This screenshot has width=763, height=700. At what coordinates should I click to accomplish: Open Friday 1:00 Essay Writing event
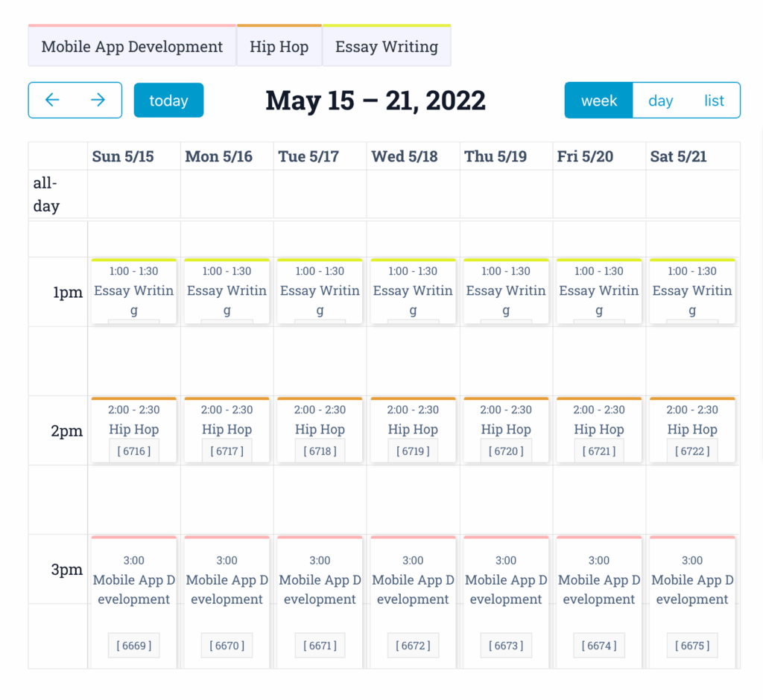(x=599, y=291)
